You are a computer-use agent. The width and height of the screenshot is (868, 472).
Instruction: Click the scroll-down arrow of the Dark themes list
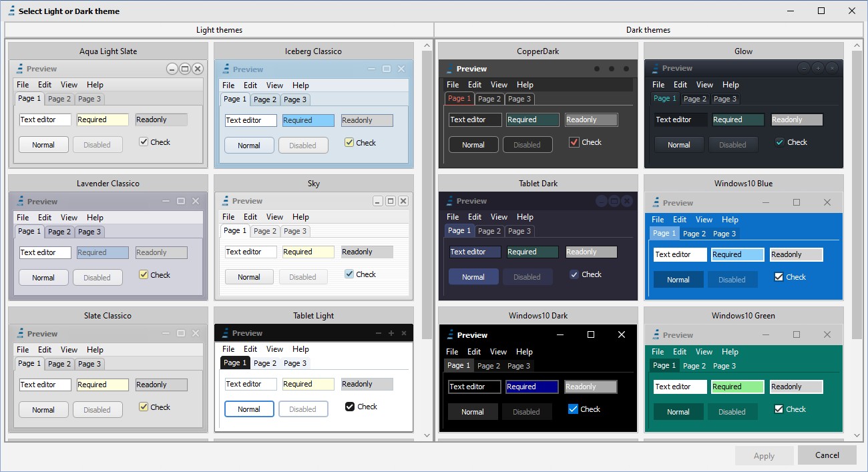click(857, 435)
